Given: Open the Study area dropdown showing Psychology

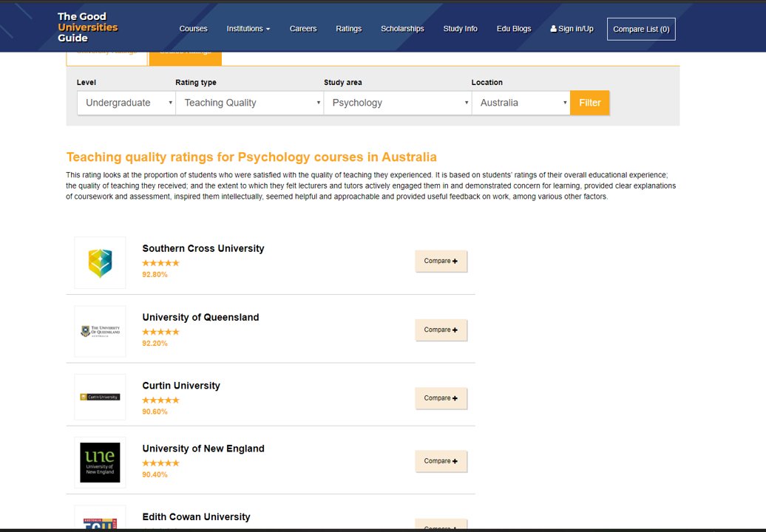Looking at the screenshot, I should click(x=397, y=103).
